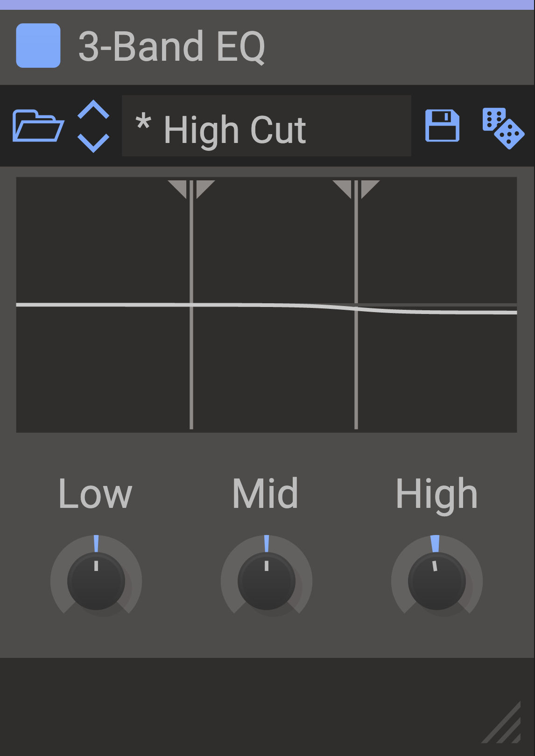Click the Mid band label

coord(265,494)
